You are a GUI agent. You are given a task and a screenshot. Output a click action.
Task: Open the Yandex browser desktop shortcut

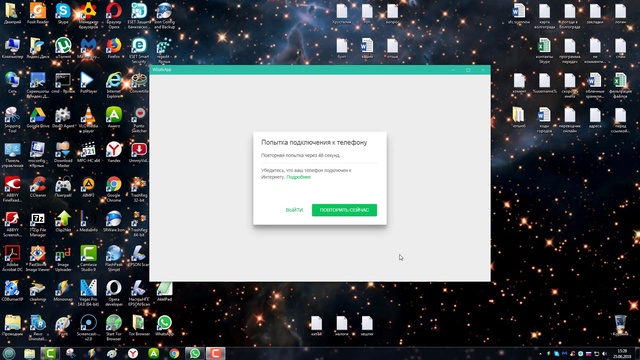[113, 152]
